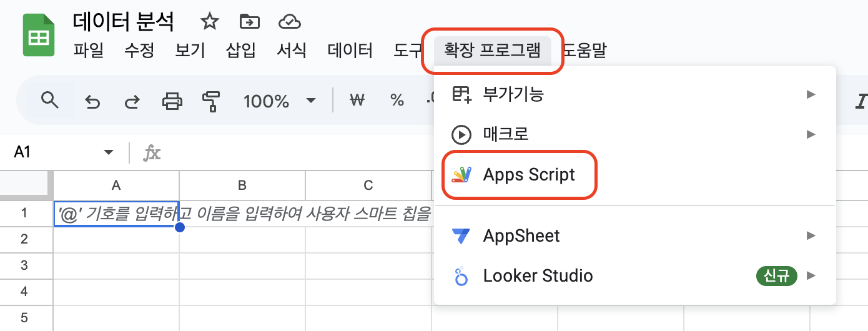This screenshot has height=331, width=868.
Task: Apply percent number format
Action: [397, 101]
